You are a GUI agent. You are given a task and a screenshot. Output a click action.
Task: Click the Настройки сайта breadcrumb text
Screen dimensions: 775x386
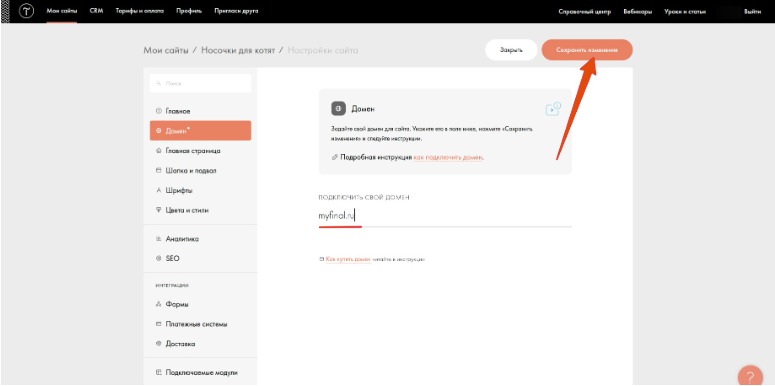point(323,50)
